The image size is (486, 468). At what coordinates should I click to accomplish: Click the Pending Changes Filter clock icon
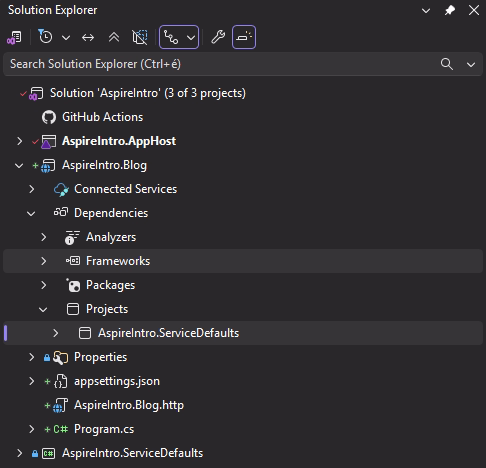coord(45,37)
